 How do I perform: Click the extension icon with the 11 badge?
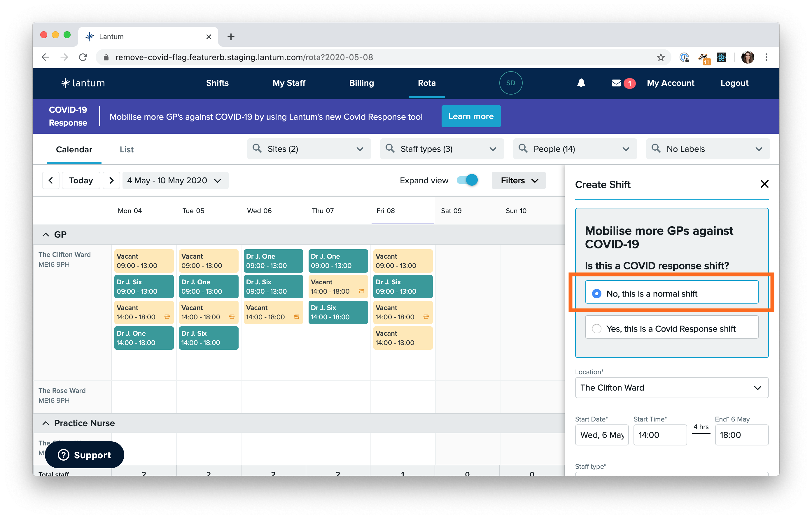click(704, 58)
